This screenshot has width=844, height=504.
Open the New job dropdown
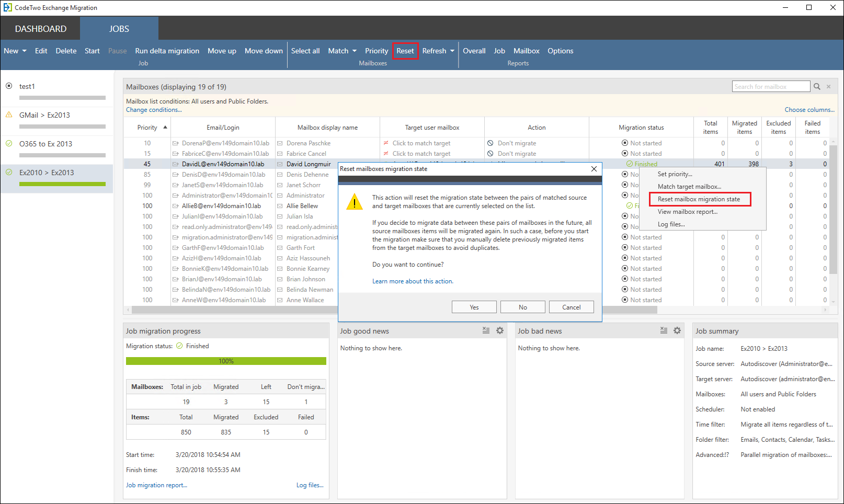click(15, 51)
